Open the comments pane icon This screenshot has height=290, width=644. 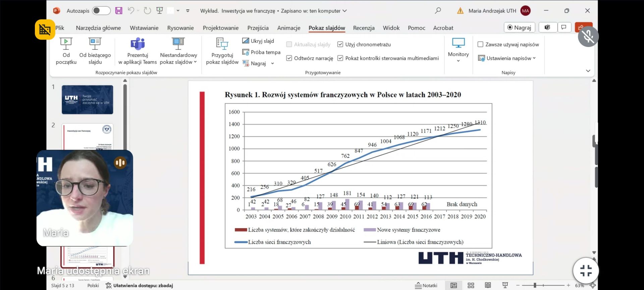pyautogui.click(x=564, y=28)
